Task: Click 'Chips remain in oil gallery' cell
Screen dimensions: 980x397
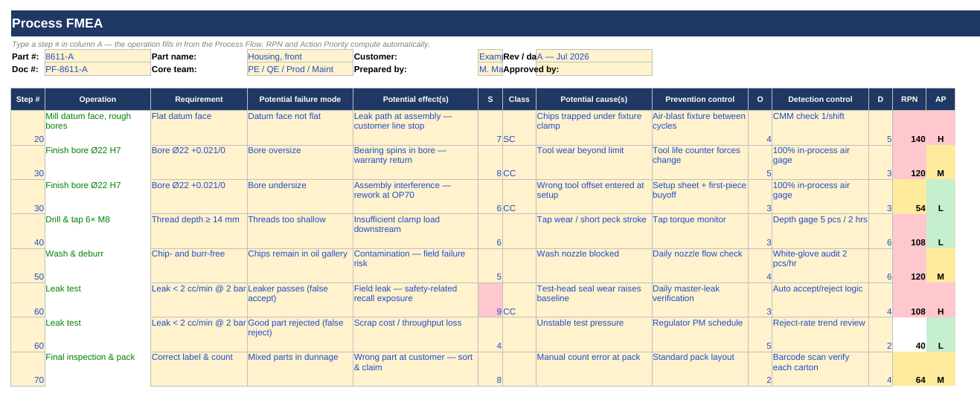Action: [x=300, y=265]
